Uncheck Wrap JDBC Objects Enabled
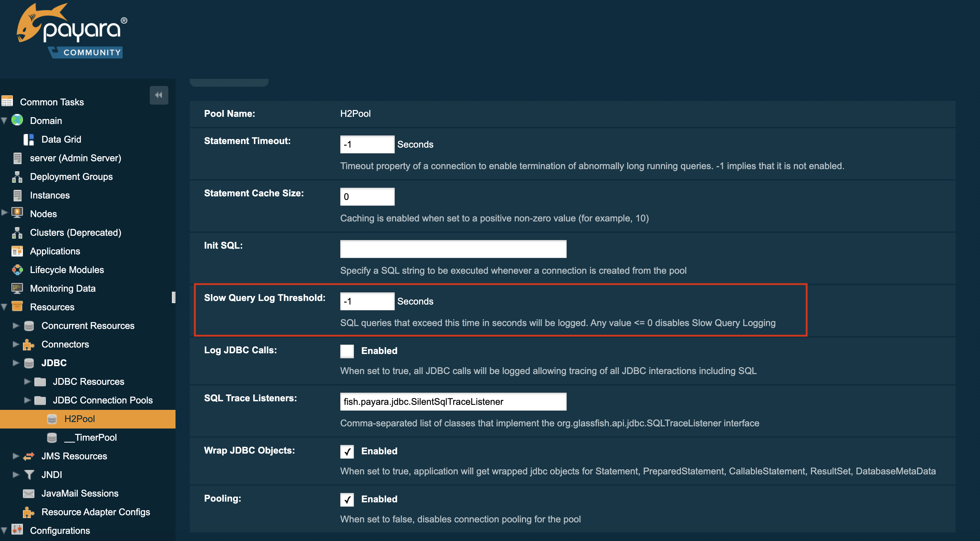 click(x=347, y=451)
